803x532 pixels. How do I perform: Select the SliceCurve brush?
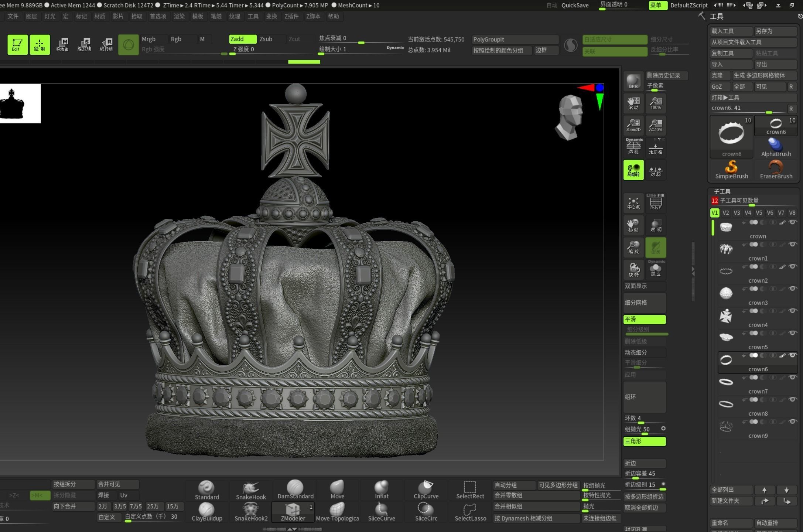point(382,512)
